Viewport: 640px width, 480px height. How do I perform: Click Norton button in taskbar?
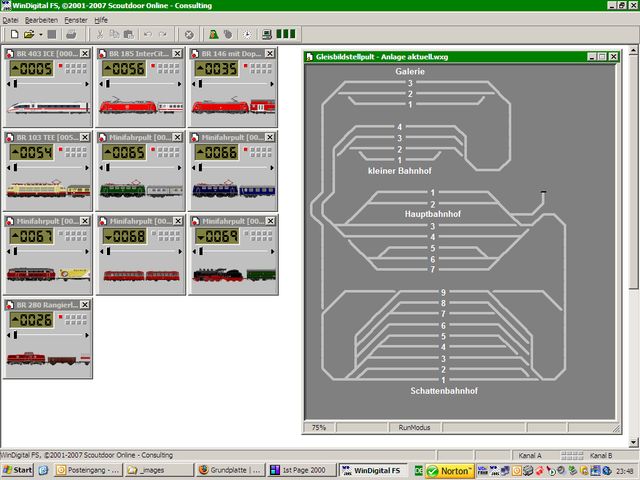coord(449,471)
